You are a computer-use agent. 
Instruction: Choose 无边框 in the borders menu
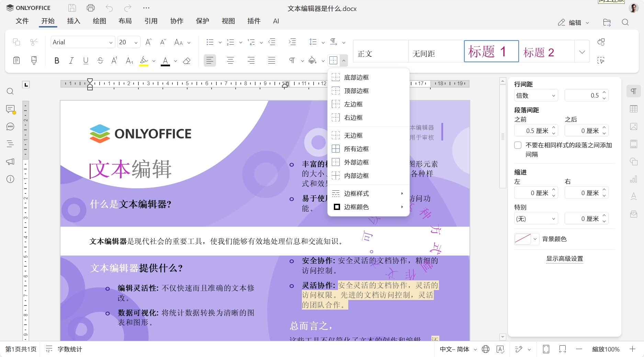[x=369, y=135]
